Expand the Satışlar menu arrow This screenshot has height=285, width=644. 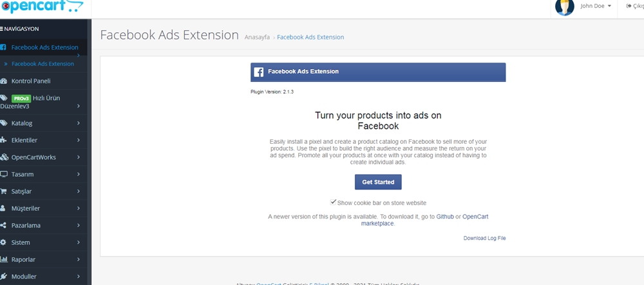(79, 192)
